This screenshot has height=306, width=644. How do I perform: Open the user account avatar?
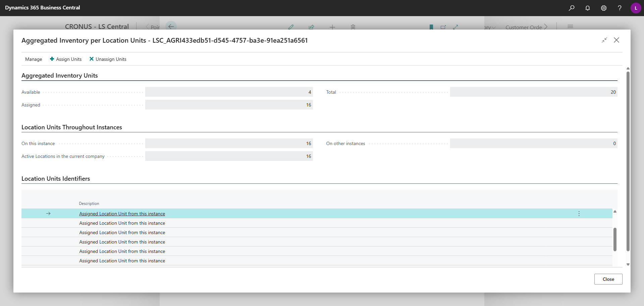tap(636, 8)
